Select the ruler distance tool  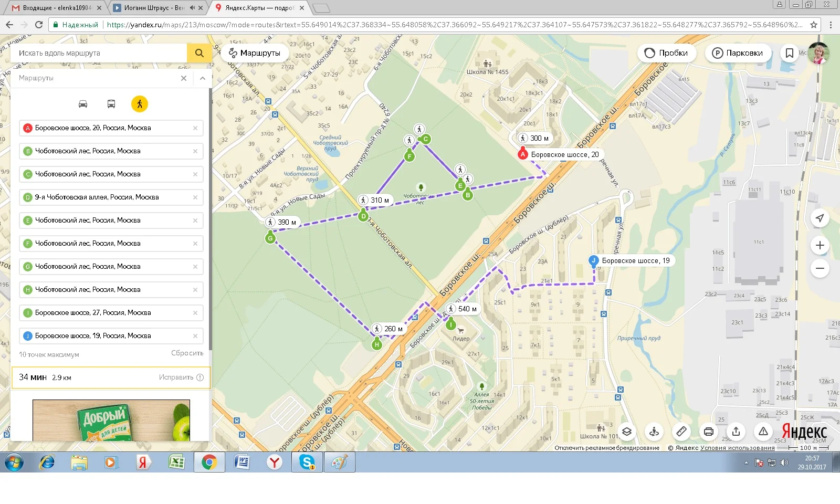click(x=681, y=432)
